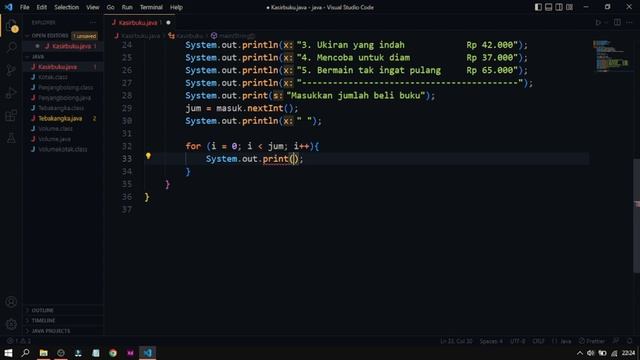
Task: Customize layout icon in title bar
Action: pos(569,7)
